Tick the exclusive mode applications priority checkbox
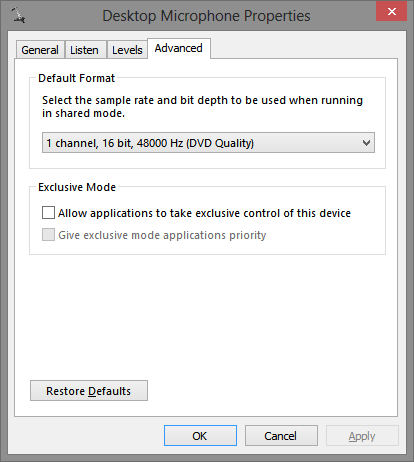This screenshot has width=414, height=462. click(x=48, y=234)
